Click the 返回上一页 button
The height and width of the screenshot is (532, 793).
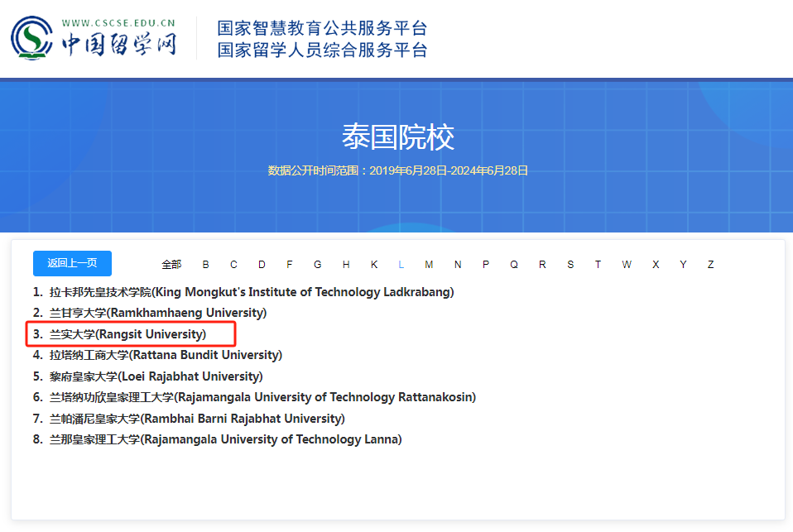click(x=72, y=263)
